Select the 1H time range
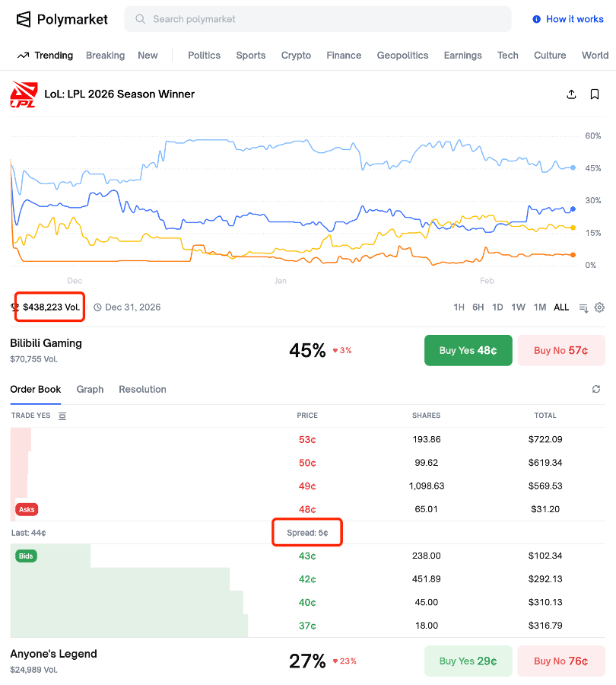Image resolution: width=616 pixels, height=685 pixels. 459,307
